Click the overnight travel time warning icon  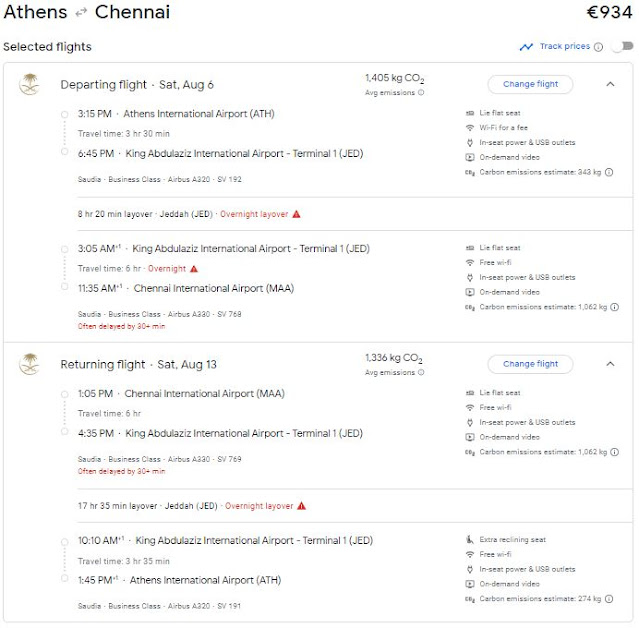point(194,269)
